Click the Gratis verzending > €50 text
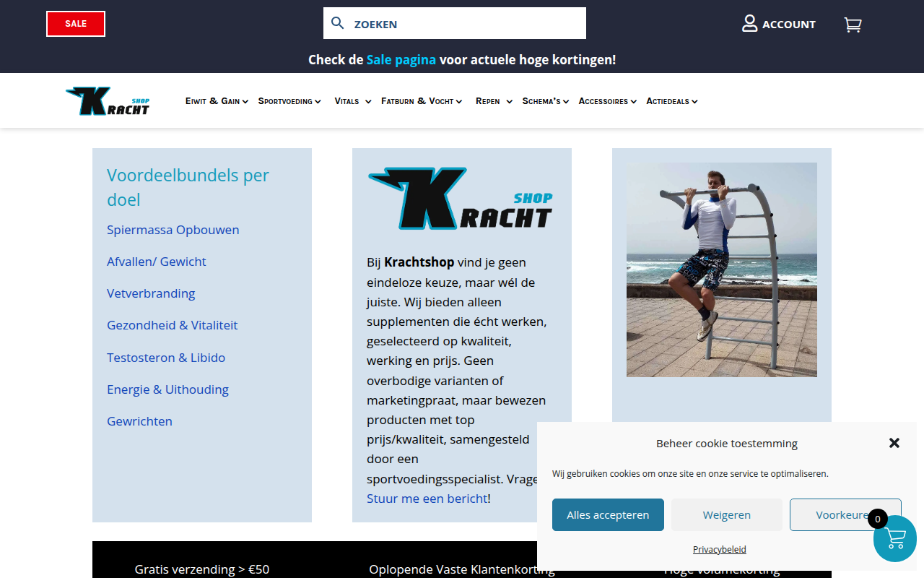 202,569
